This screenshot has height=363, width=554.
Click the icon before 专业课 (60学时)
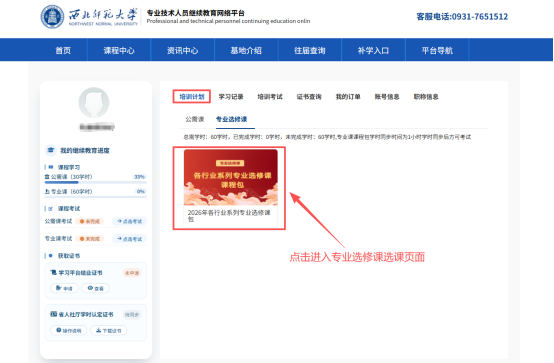47,191
